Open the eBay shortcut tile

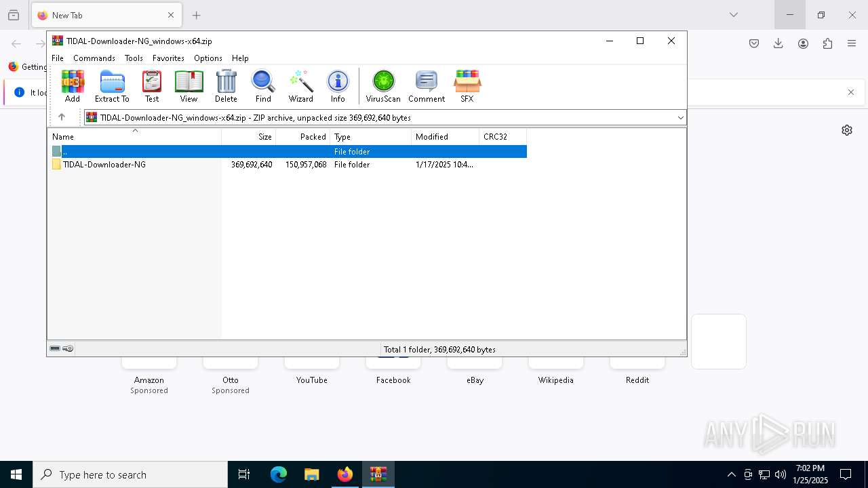pyautogui.click(x=475, y=371)
